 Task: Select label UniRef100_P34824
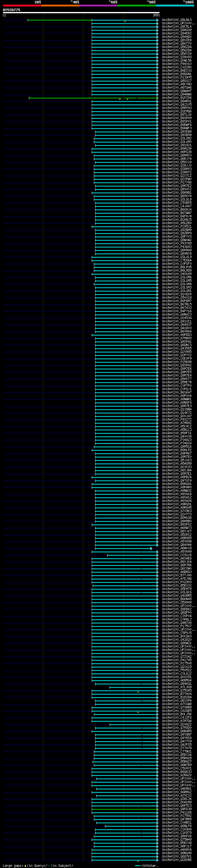pyautogui.click(x=177, y=443)
